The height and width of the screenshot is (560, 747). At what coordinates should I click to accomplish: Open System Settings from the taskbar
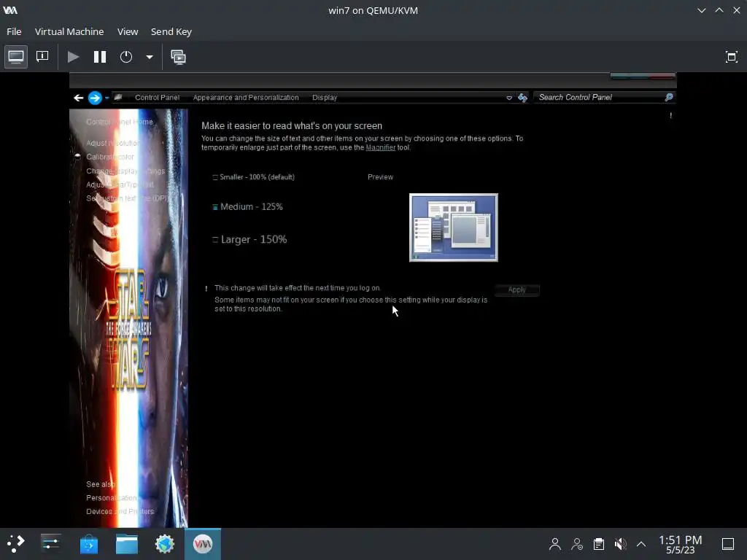point(50,544)
